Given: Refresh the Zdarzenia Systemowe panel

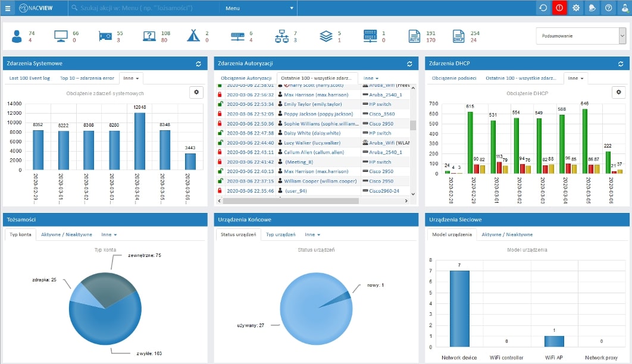Looking at the screenshot, I should (x=198, y=64).
